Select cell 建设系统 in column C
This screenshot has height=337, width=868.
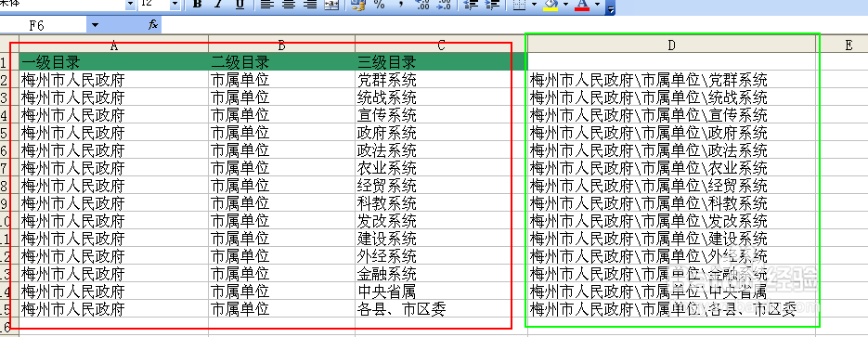[x=441, y=239]
